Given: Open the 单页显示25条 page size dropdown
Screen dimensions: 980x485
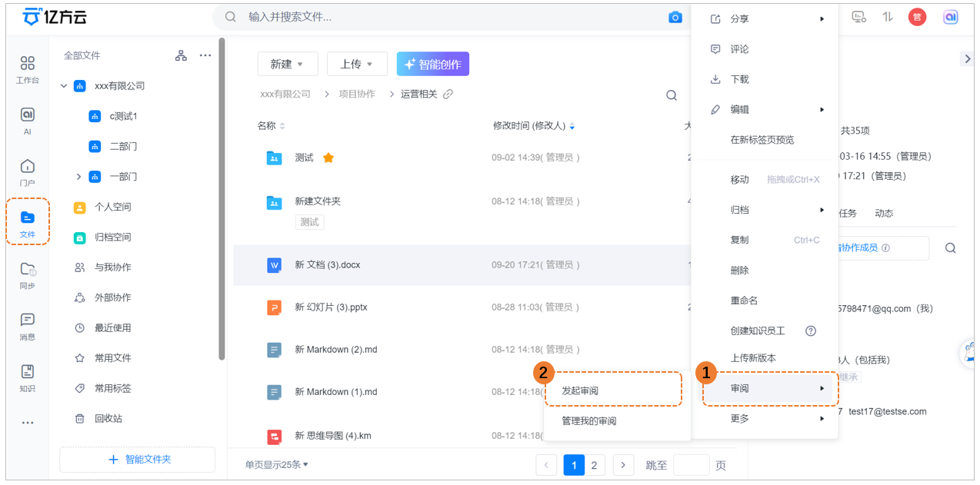Looking at the screenshot, I should [277, 464].
